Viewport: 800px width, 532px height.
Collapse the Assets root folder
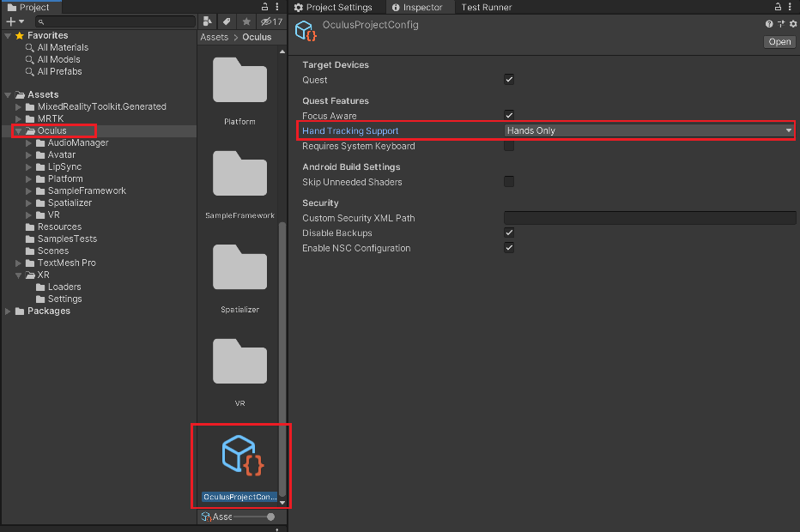pos(8,95)
